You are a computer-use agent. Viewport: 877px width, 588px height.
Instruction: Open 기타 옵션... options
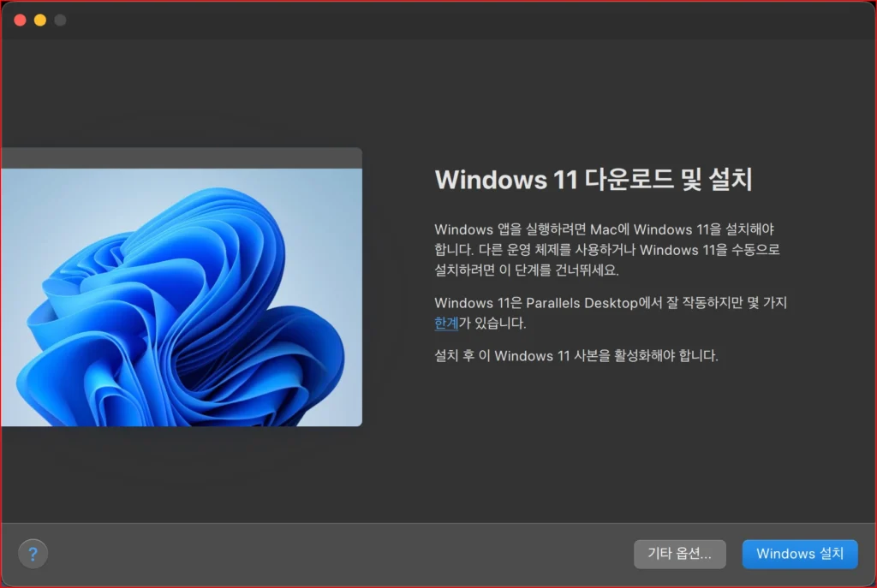(x=679, y=554)
